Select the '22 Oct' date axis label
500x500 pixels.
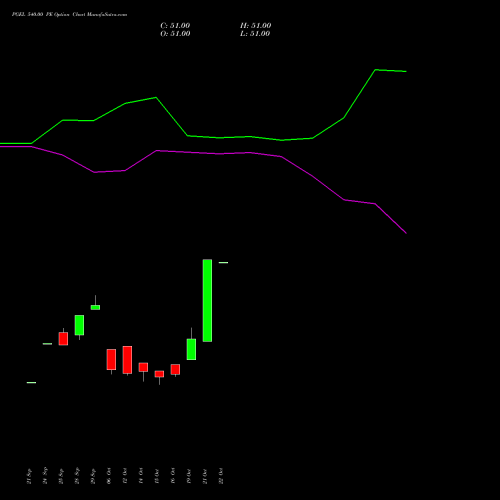pyautogui.click(x=221, y=476)
